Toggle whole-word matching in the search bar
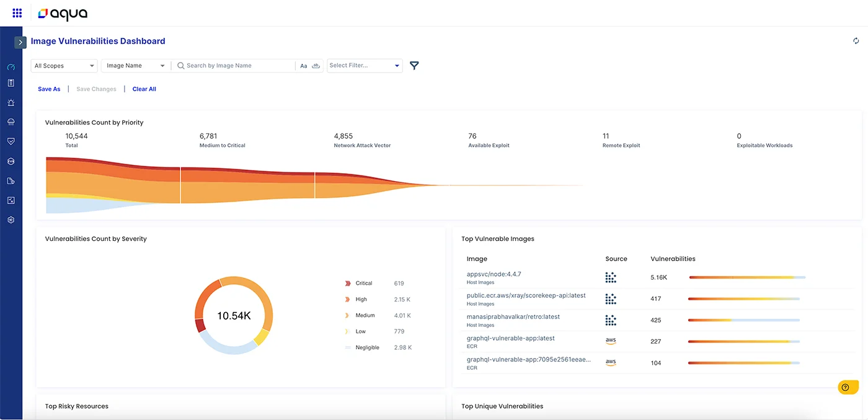The image size is (868, 420). click(316, 65)
